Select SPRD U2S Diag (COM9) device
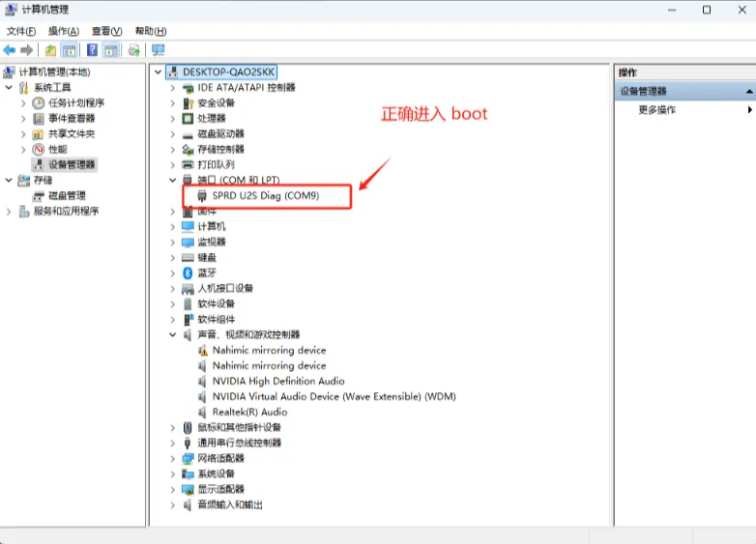Viewport: 756px width, 544px height. point(266,195)
